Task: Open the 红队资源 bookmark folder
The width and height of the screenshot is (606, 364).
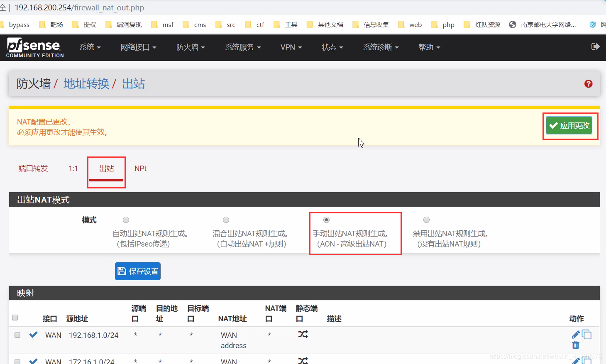Action: tap(482, 24)
